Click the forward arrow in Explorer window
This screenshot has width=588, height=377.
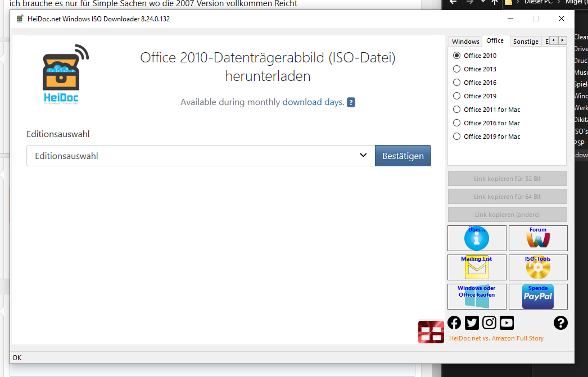coord(469,2)
